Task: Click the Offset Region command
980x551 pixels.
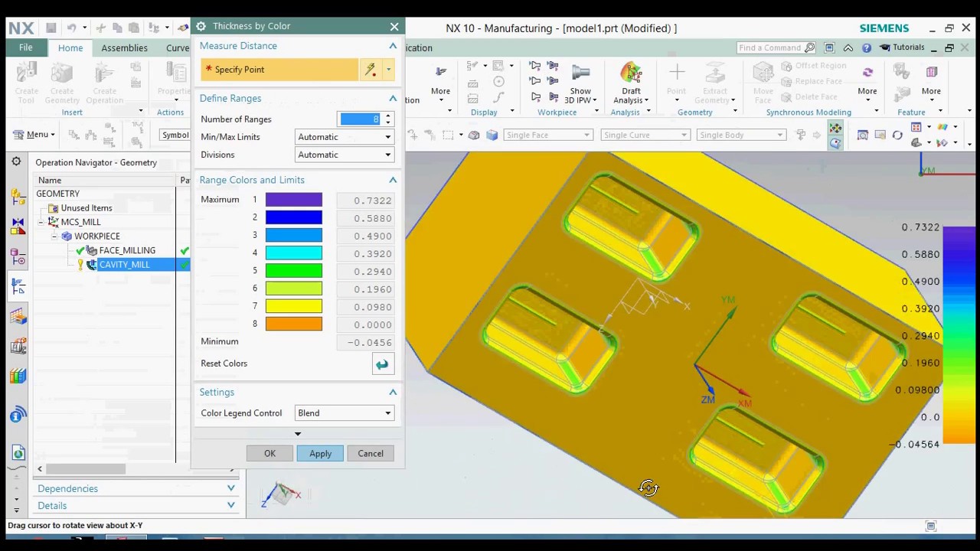Action: tap(814, 66)
